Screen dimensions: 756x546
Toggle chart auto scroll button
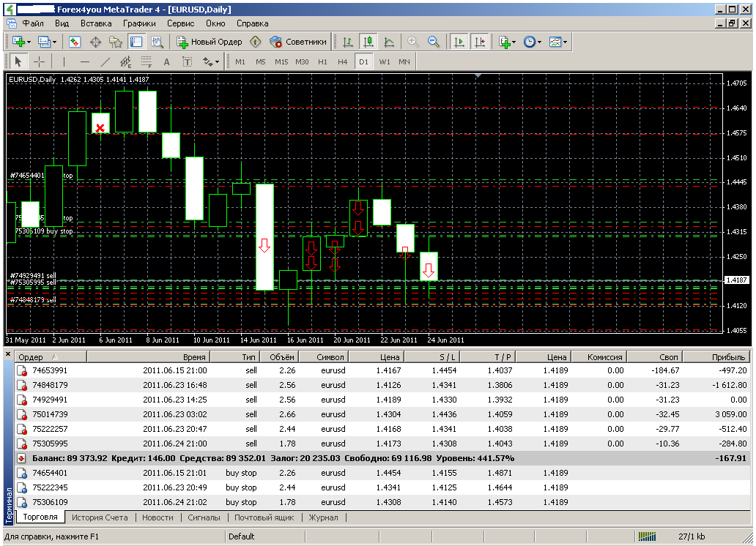(x=459, y=42)
